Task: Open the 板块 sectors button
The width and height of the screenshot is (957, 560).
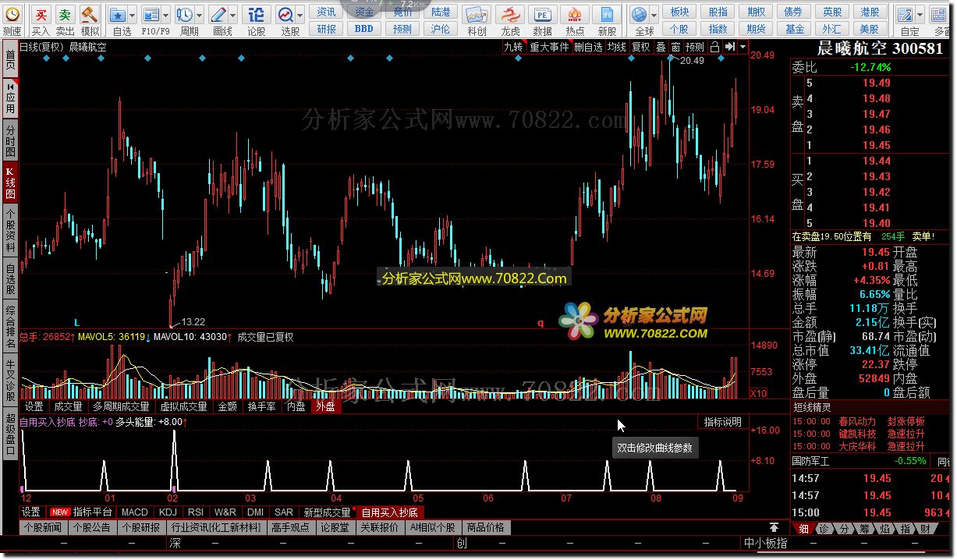Action: click(680, 12)
